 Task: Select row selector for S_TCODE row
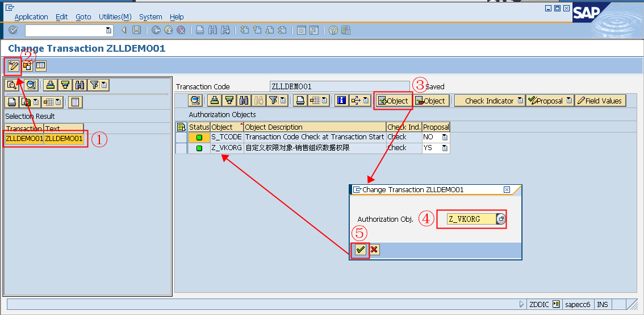(182, 137)
